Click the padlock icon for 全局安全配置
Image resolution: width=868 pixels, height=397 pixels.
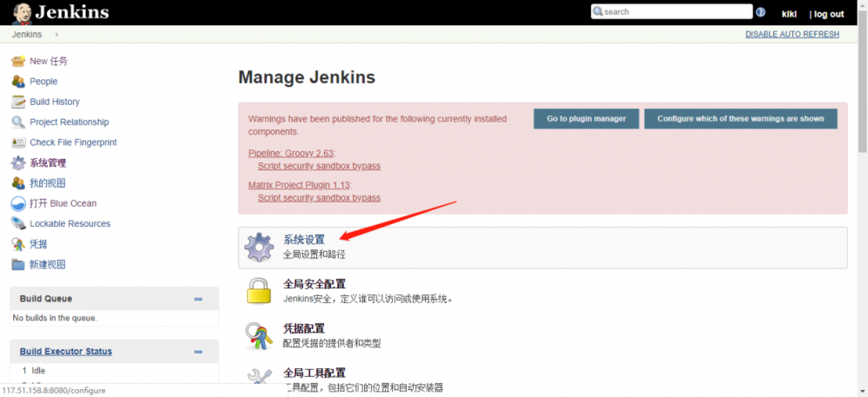coord(259,291)
